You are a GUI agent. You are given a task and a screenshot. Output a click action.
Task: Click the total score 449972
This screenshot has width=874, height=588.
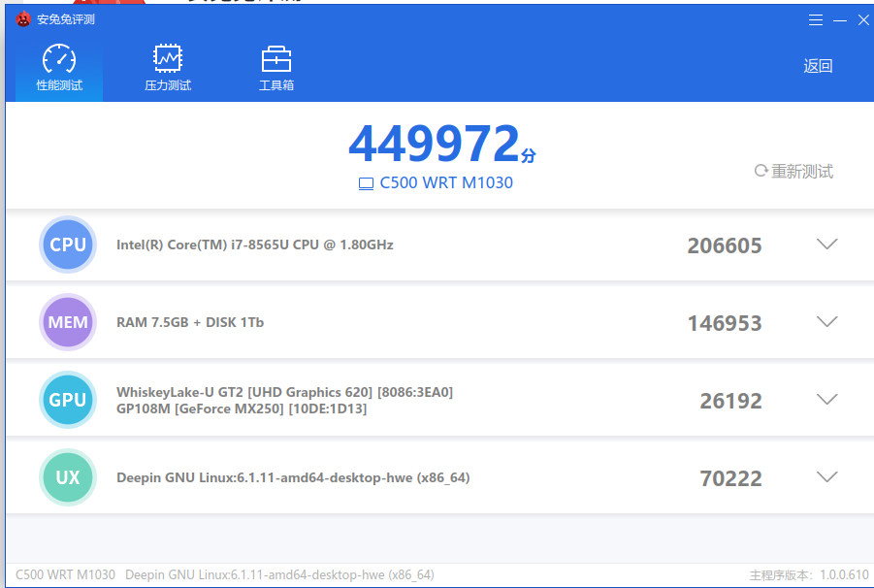coord(435,144)
